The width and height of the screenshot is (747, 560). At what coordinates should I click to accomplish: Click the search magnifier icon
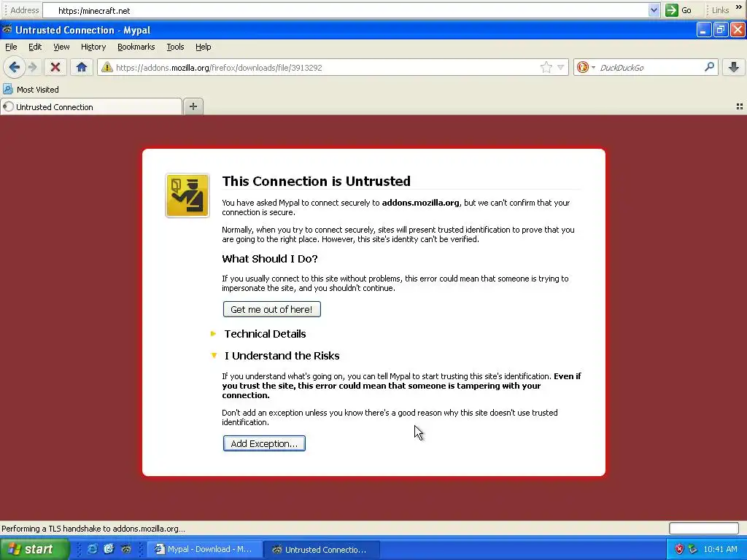coord(709,66)
